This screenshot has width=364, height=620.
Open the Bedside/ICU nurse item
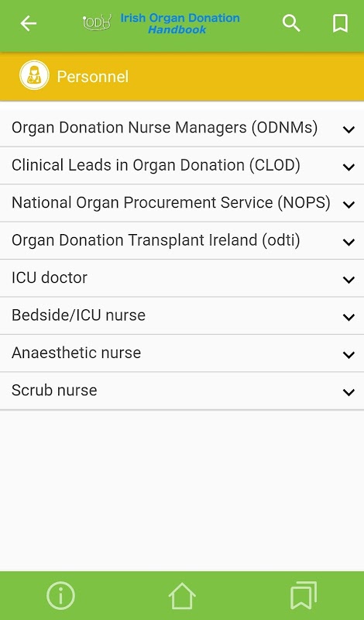click(182, 315)
